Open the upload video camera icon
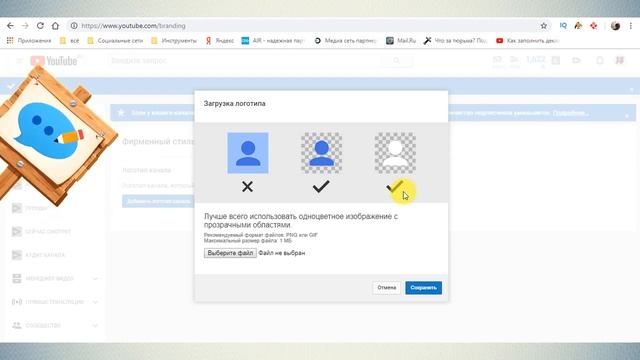This screenshot has height=360, width=640. tap(576, 60)
